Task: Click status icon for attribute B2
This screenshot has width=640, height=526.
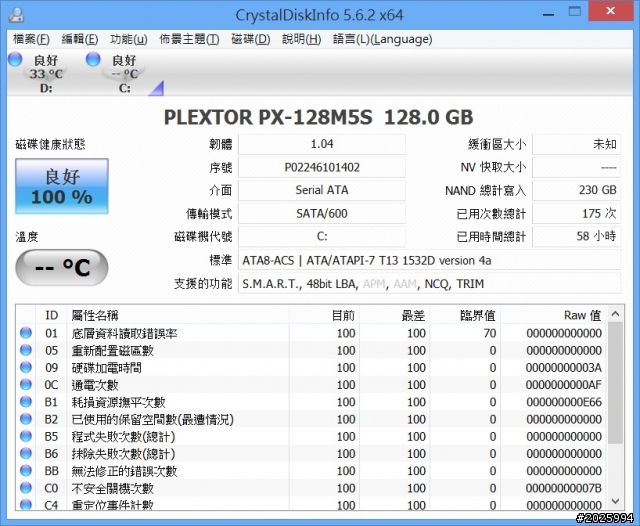Action: 26,419
